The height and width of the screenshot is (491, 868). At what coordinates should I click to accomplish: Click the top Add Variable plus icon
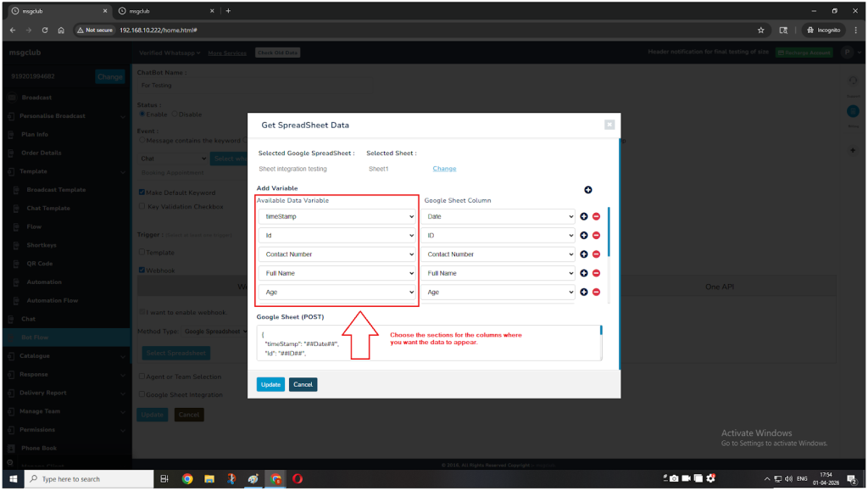[x=588, y=189]
